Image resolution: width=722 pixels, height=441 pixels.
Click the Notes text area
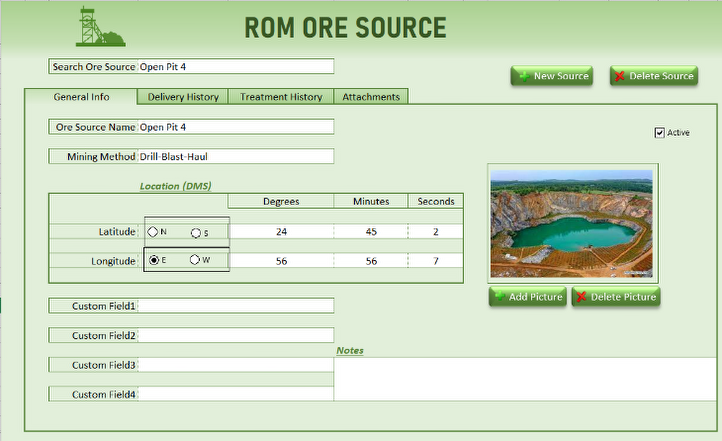pos(525,379)
